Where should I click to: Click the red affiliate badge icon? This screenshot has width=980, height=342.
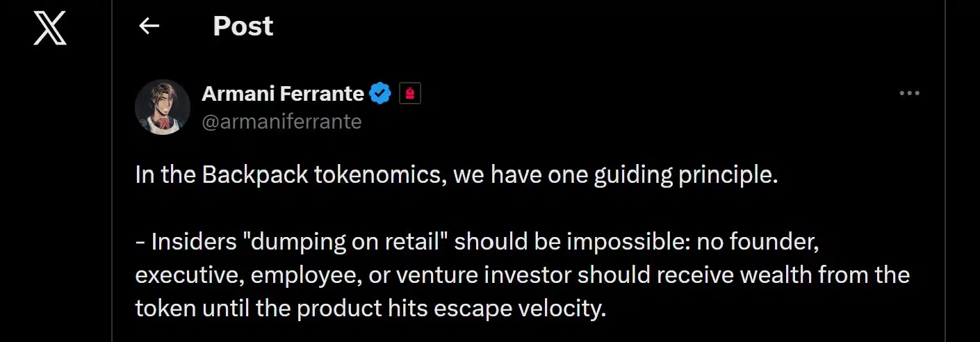[x=410, y=94]
